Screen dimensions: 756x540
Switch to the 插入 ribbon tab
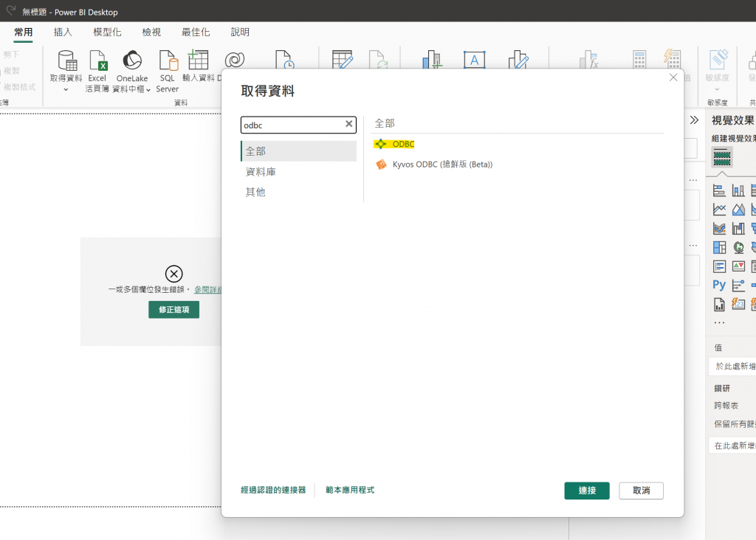(63, 32)
